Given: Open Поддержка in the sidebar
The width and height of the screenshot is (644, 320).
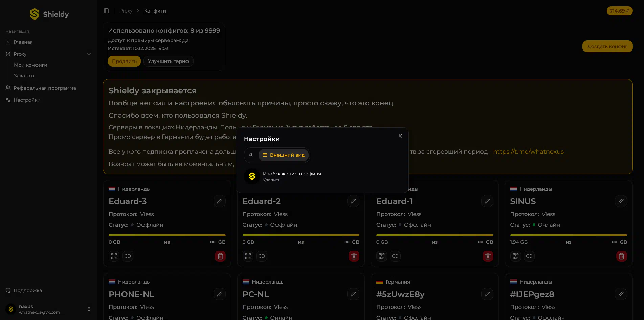Looking at the screenshot, I should tap(49, 290).
